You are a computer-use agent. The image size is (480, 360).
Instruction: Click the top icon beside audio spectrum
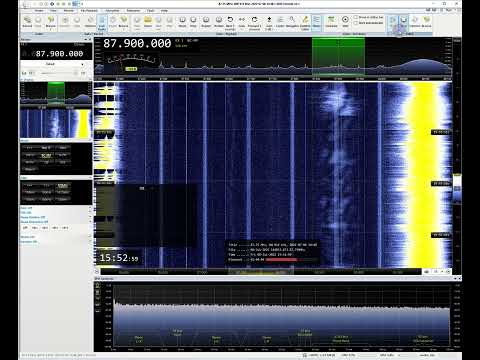tap(98, 285)
